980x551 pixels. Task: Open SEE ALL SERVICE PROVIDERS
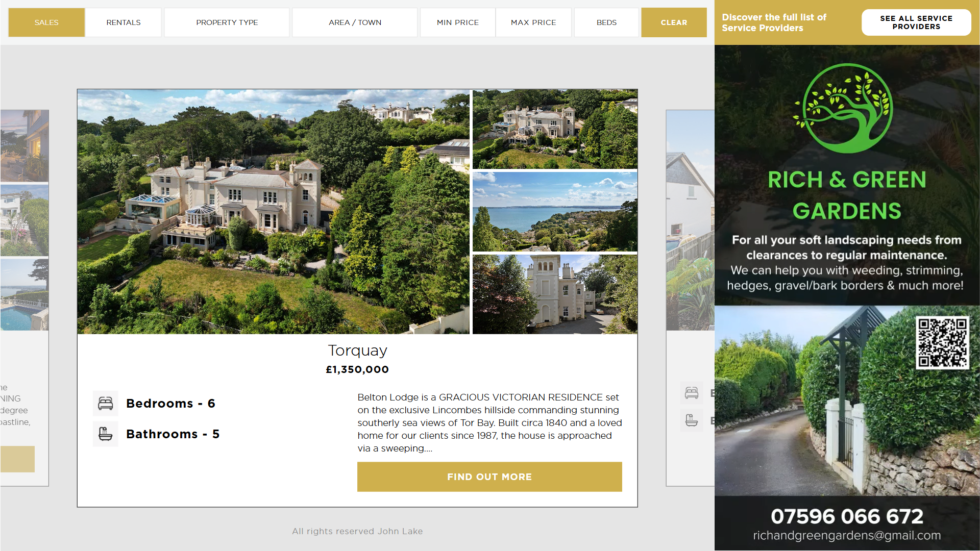[x=916, y=22]
